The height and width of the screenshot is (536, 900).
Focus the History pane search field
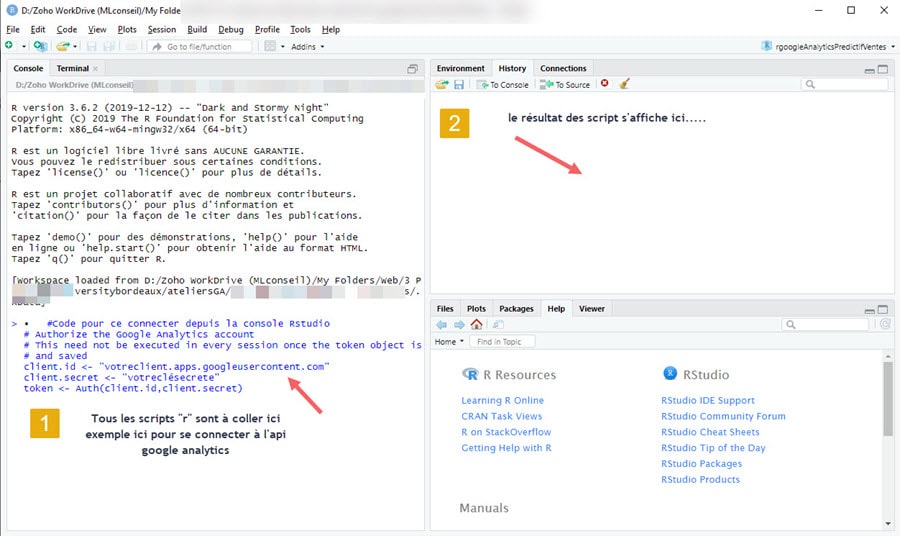click(844, 84)
